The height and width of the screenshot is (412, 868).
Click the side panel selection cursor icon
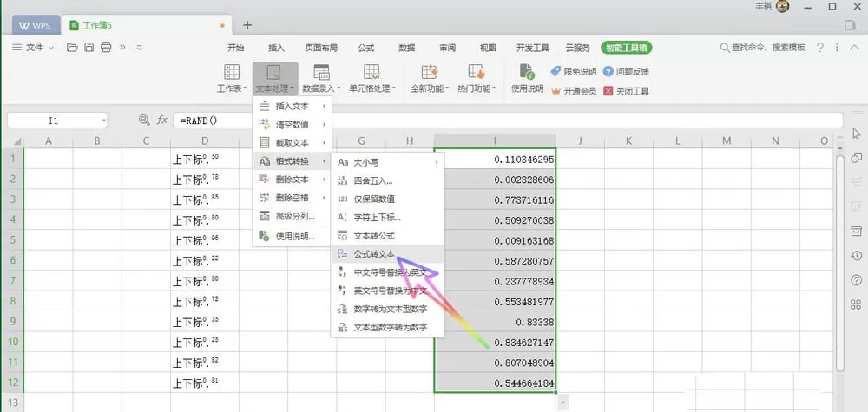[x=857, y=134]
